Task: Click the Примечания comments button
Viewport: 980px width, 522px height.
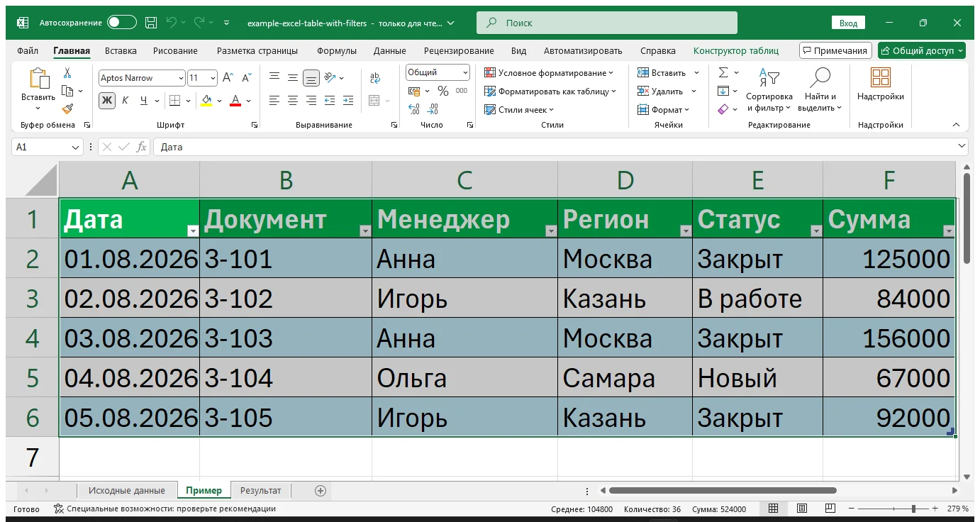Action: click(835, 50)
